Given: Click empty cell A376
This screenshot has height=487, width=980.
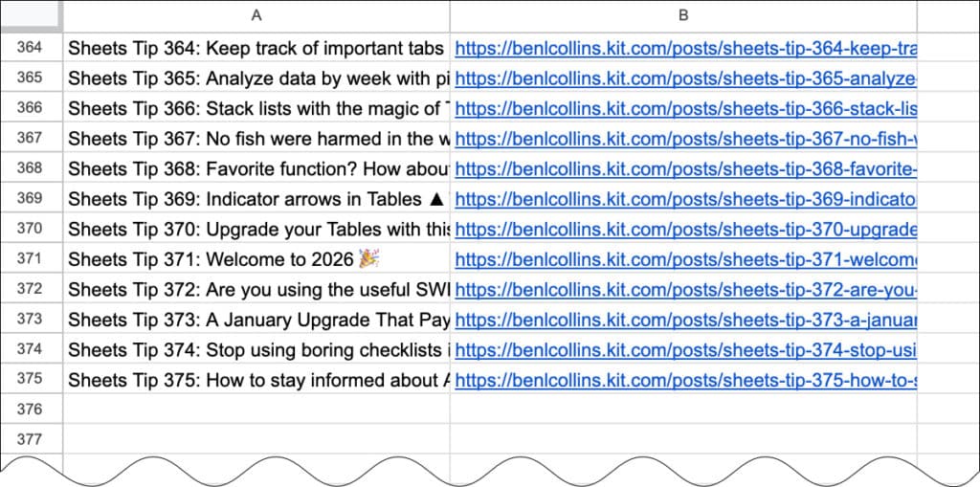Looking at the screenshot, I should 256,410.
